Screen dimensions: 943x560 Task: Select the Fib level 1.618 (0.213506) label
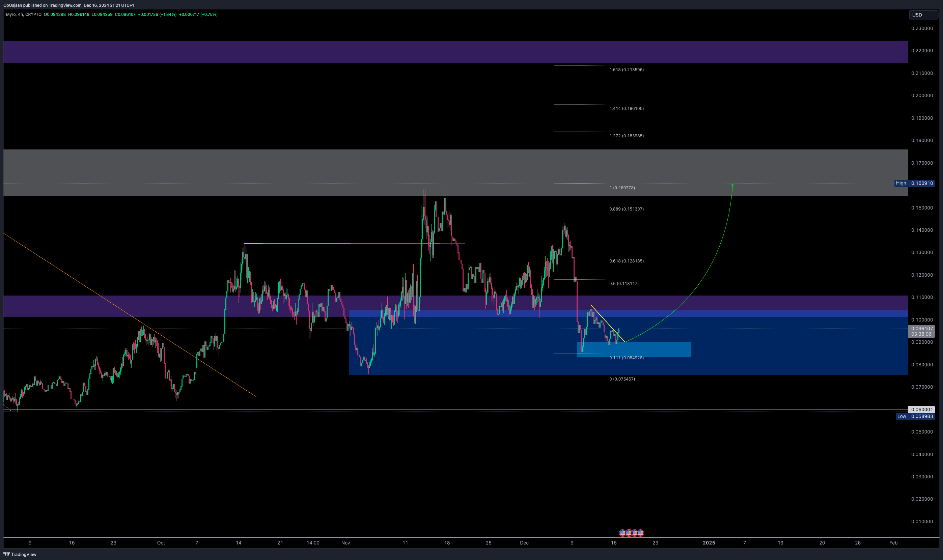pos(627,70)
